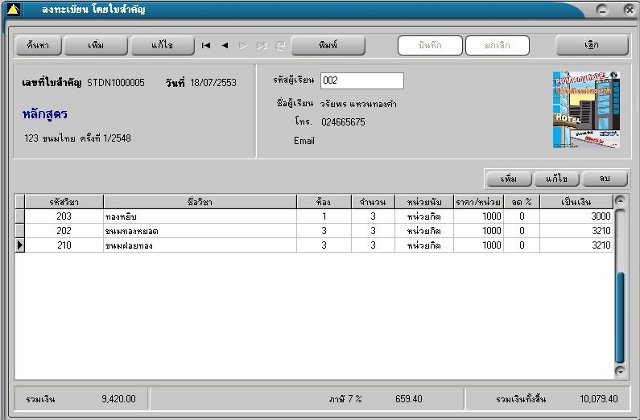Image resolution: width=640 pixels, height=420 pixels.
Task: Go to the previous record arrow
Action: tap(225, 45)
